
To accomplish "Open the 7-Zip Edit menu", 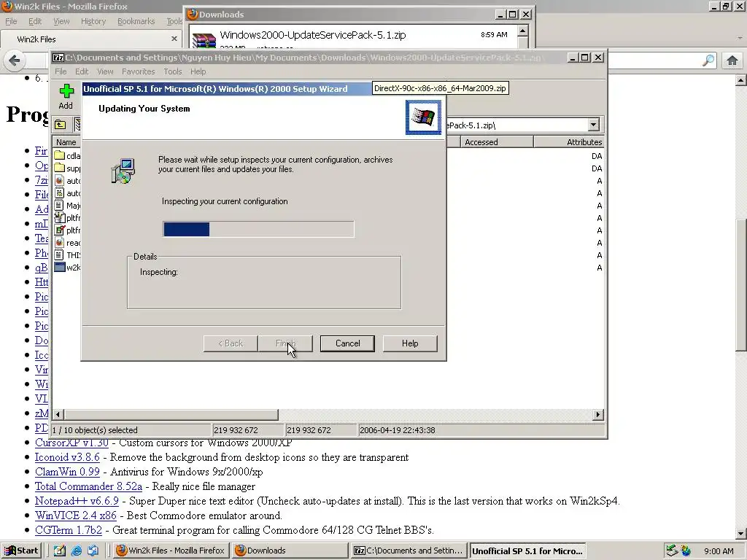I will pyautogui.click(x=82, y=71).
